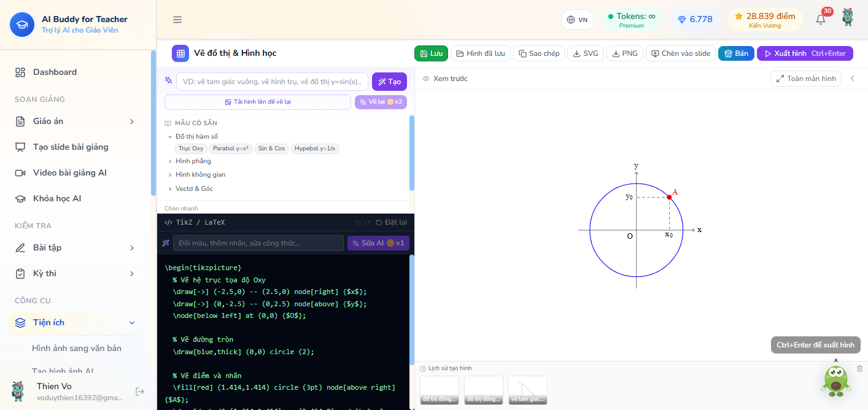
Task: Click the code line \begin{tikzpicture}
Action: 203,268
